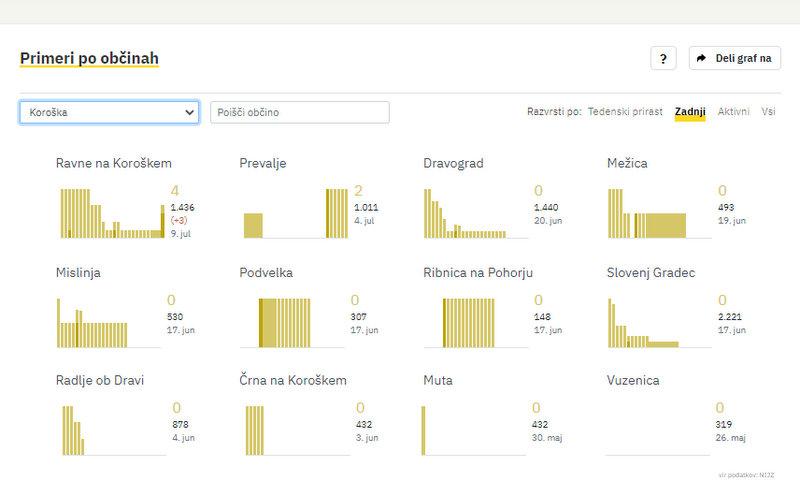Click the Poišči občino search field
This screenshot has height=482, width=800.
299,112
